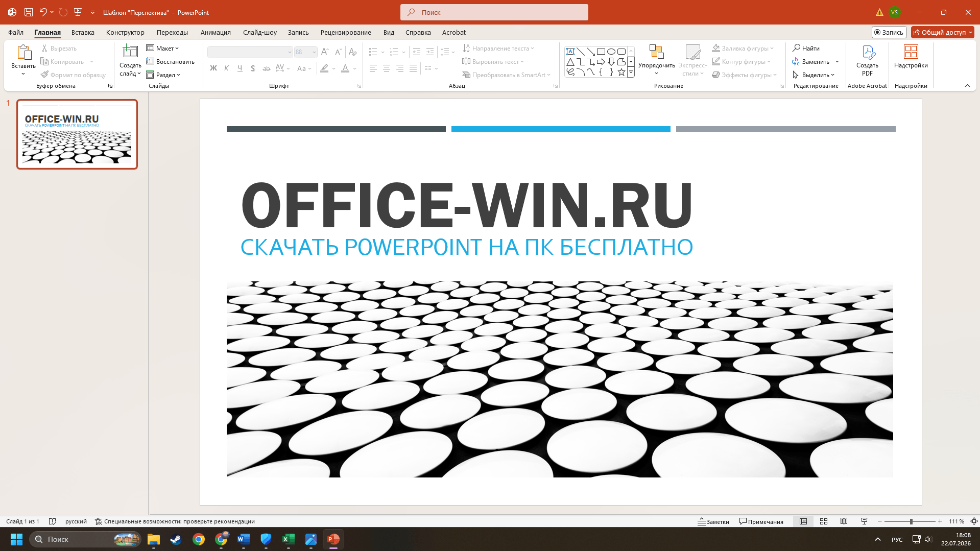980x551 pixels.
Task: Open Макет layout dropdown
Action: pyautogui.click(x=163, y=49)
